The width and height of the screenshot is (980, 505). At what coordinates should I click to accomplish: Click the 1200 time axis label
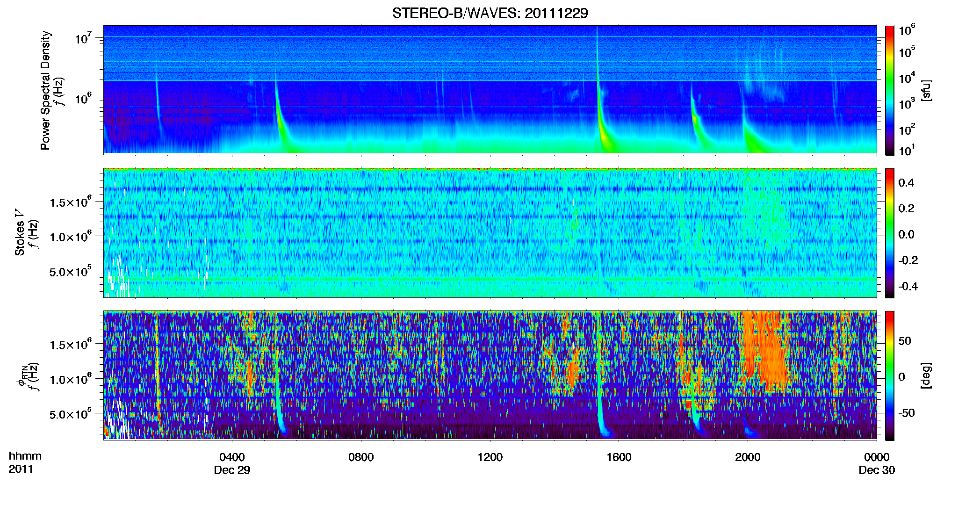click(x=490, y=457)
